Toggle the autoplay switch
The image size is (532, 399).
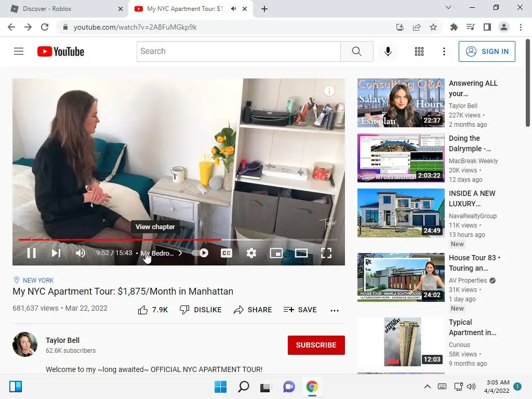click(x=200, y=253)
